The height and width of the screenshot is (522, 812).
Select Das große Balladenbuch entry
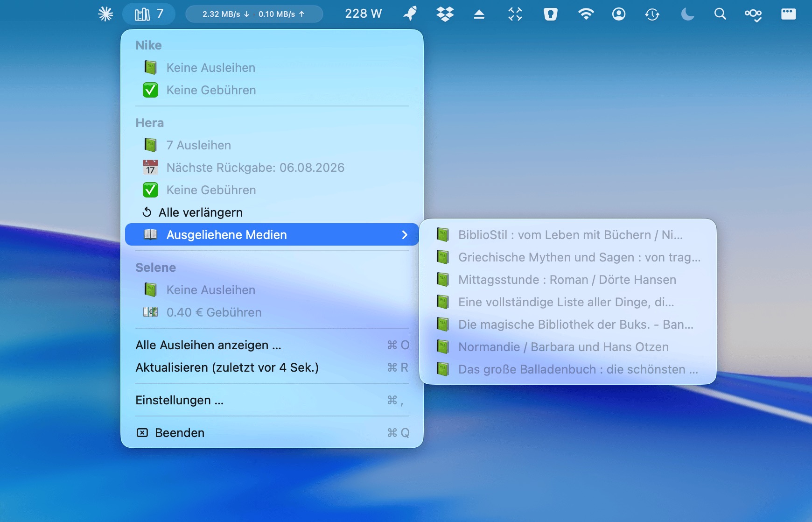coord(568,369)
